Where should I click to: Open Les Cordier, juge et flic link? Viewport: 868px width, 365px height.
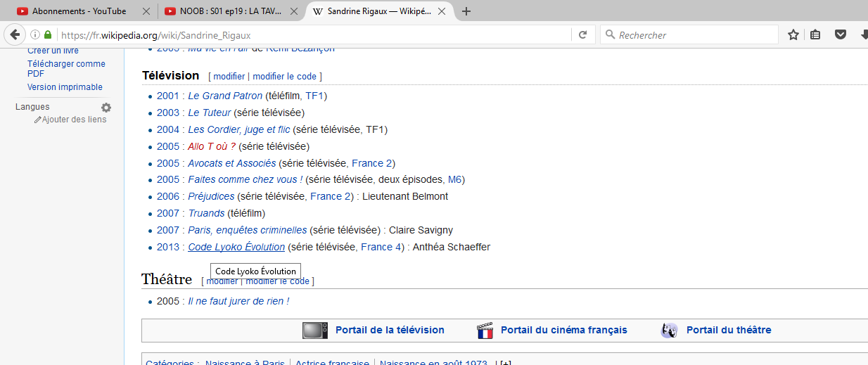pyautogui.click(x=239, y=129)
